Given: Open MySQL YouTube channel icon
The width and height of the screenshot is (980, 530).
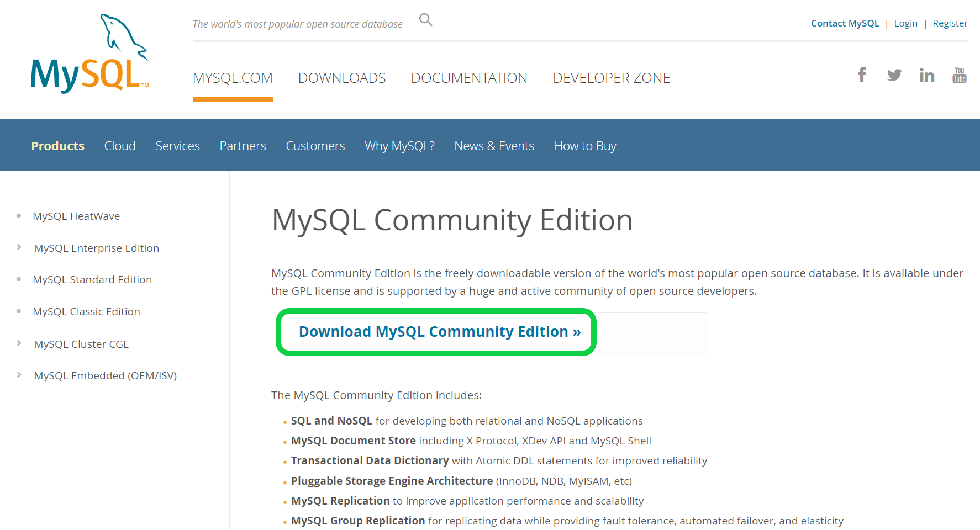Looking at the screenshot, I should click(x=960, y=75).
